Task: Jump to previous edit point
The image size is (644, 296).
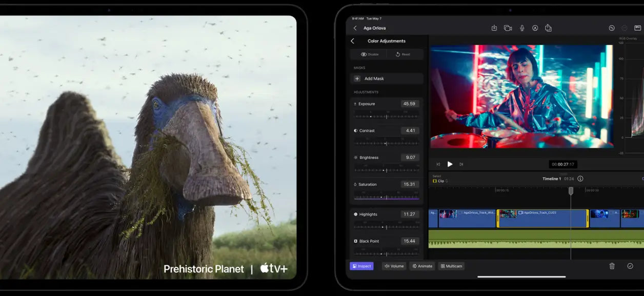Action: [438, 164]
